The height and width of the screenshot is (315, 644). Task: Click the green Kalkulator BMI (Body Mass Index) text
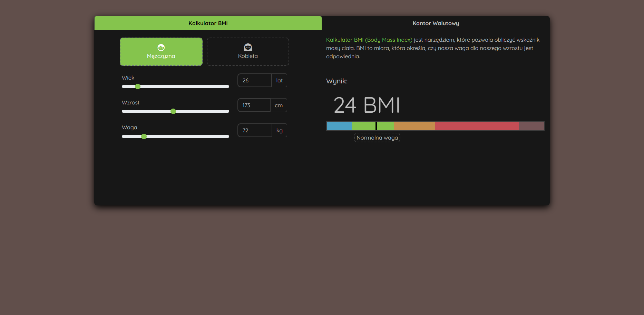369,40
